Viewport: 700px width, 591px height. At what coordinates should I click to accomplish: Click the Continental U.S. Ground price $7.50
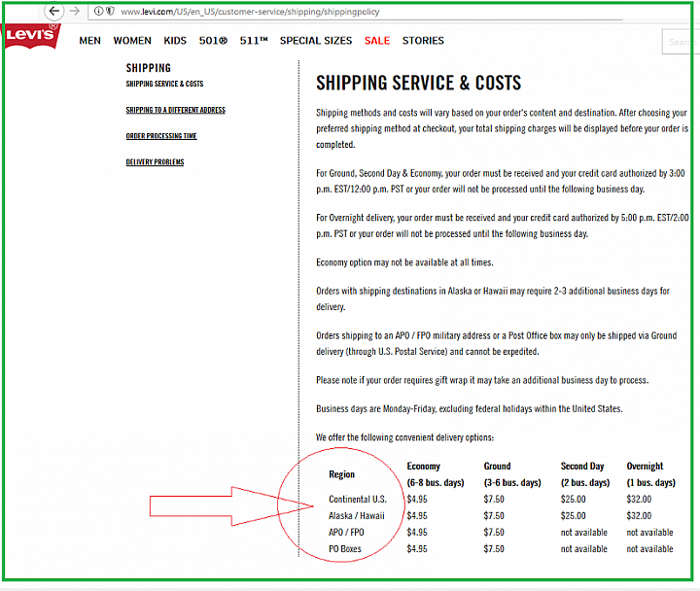click(494, 499)
